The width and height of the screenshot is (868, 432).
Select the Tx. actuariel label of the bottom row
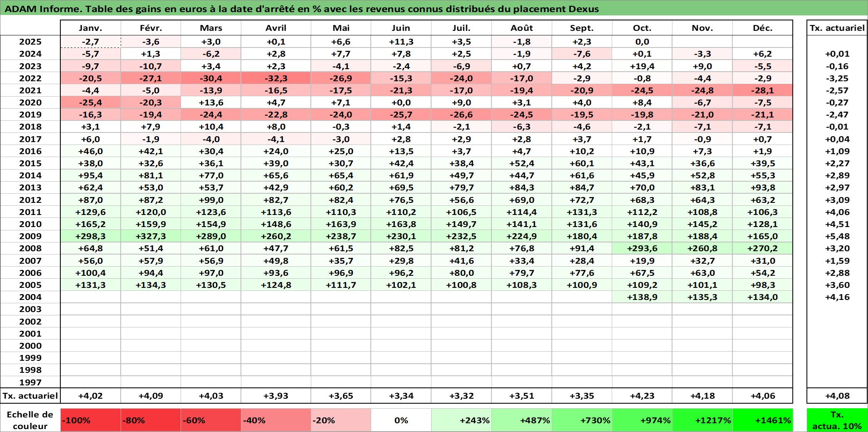[30, 396]
